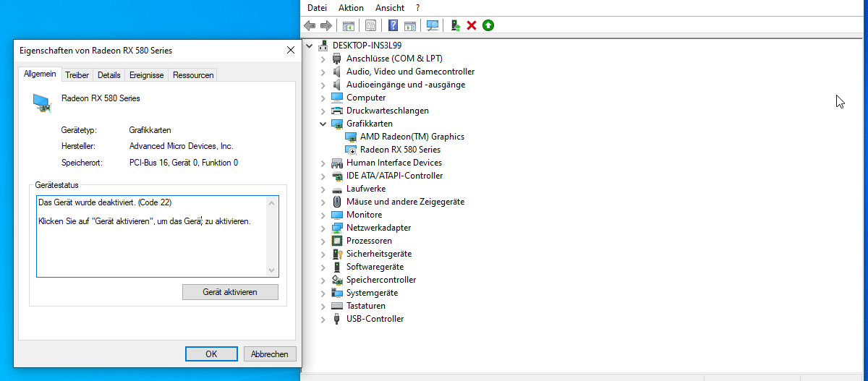Switch to the Details tab

click(x=109, y=75)
